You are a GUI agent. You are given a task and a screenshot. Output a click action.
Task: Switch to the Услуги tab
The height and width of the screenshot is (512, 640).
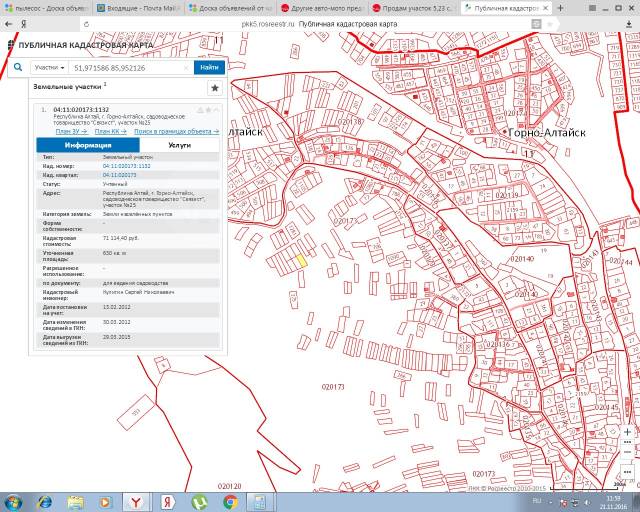coord(179,145)
